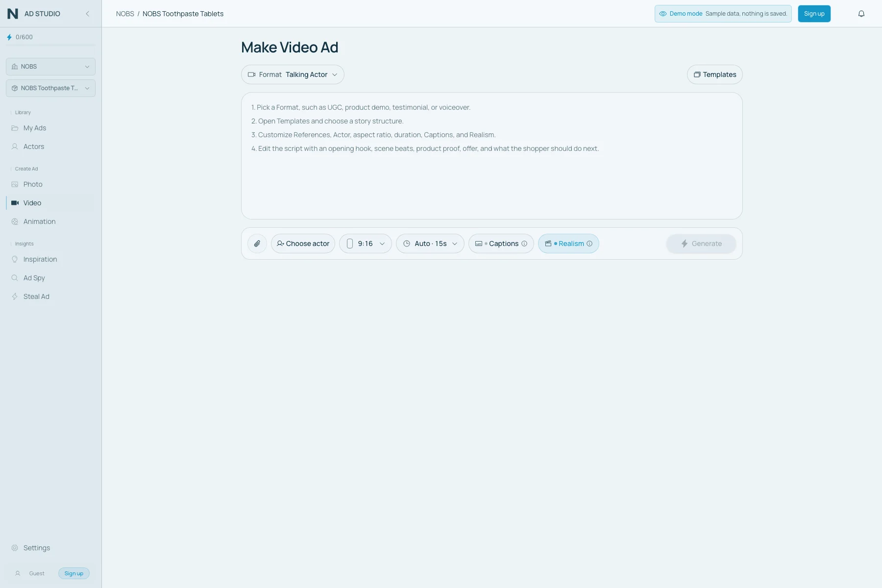Open Steal Ad in the sidebar
The image size is (882, 588).
click(50, 296)
